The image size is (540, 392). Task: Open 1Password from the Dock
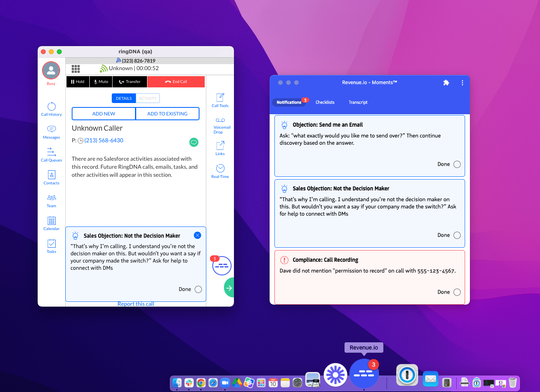[407, 375]
